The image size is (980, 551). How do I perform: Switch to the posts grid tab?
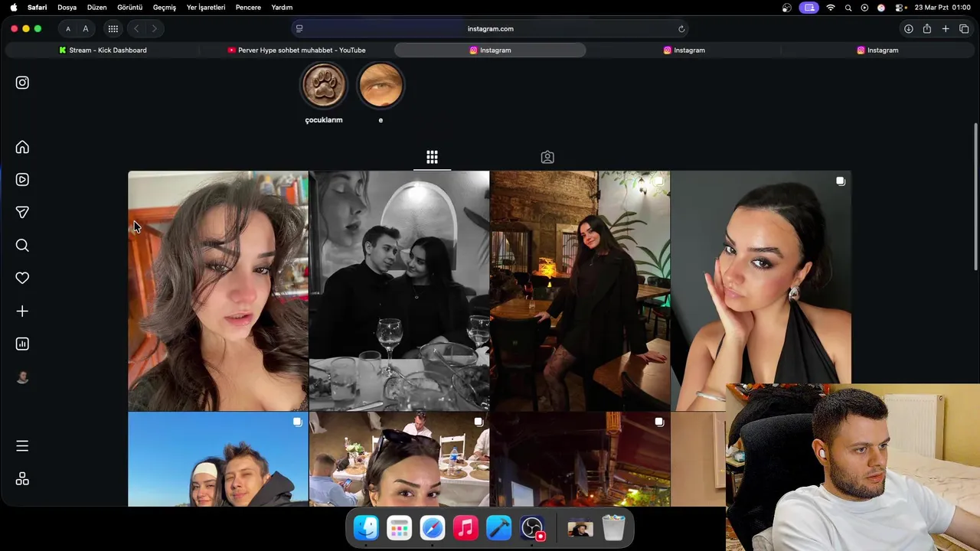pos(432,157)
